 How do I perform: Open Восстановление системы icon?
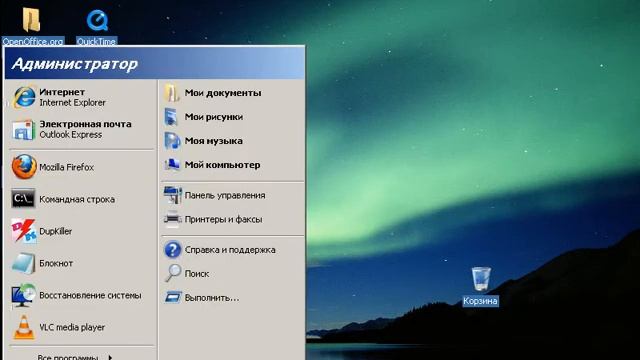(23, 295)
